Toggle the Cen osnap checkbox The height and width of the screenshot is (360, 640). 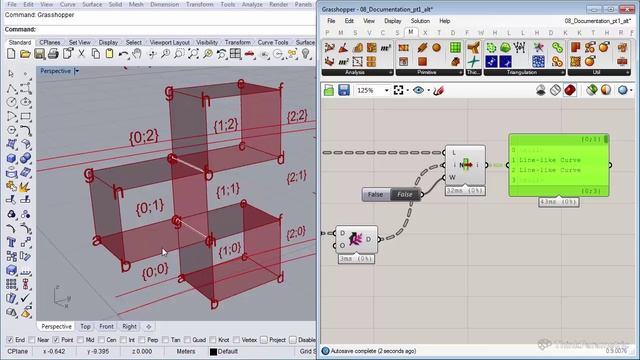pos(102,340)
